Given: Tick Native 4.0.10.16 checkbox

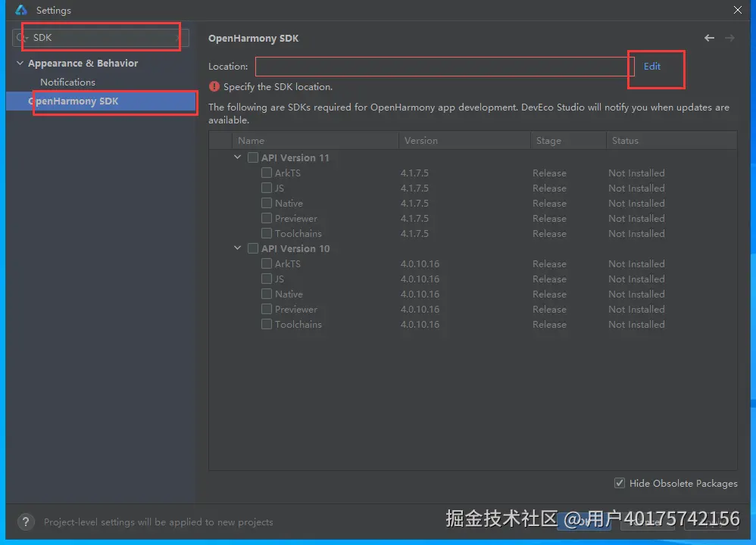Looking at the screenshot, I should click(266, 294).
